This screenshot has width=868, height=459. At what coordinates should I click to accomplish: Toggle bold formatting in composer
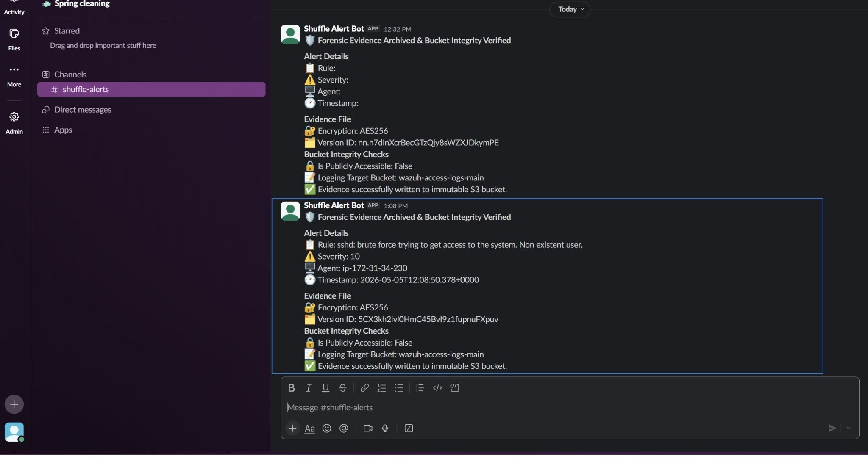[x=292, y=388]
